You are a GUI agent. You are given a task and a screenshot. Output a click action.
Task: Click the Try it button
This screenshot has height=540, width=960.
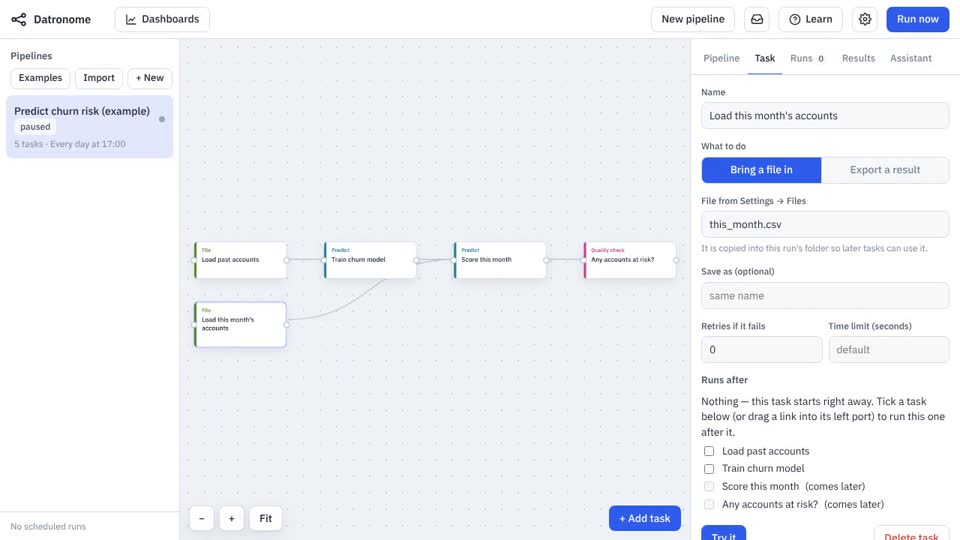[724, 533]
